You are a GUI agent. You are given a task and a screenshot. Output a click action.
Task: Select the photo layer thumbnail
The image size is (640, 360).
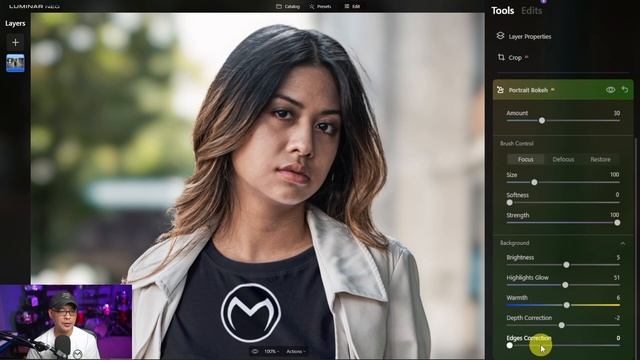point(16,63)
